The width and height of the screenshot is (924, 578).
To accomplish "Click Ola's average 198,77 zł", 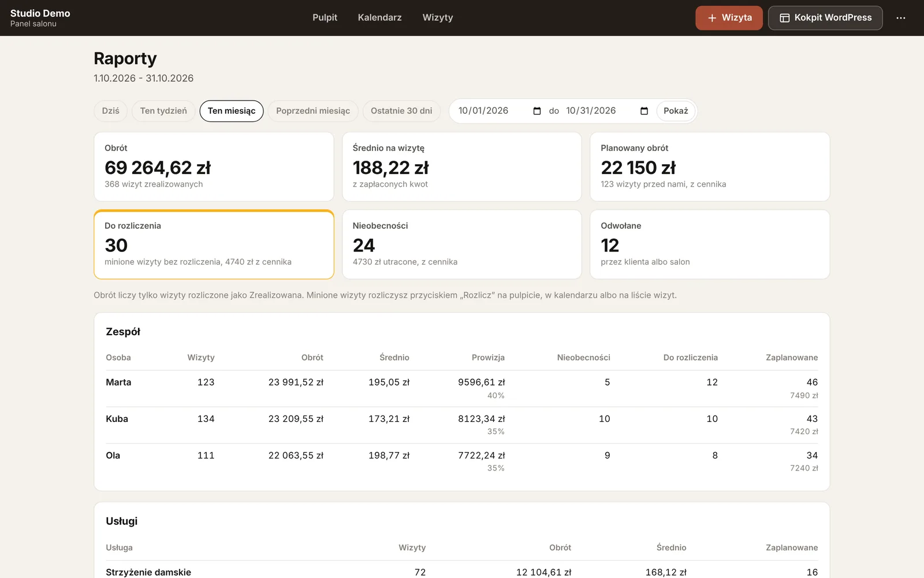I will tap(389, 455).
